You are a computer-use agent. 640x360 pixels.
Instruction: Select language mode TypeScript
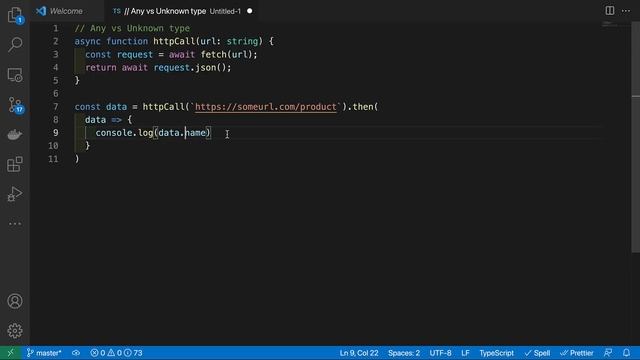496,353
